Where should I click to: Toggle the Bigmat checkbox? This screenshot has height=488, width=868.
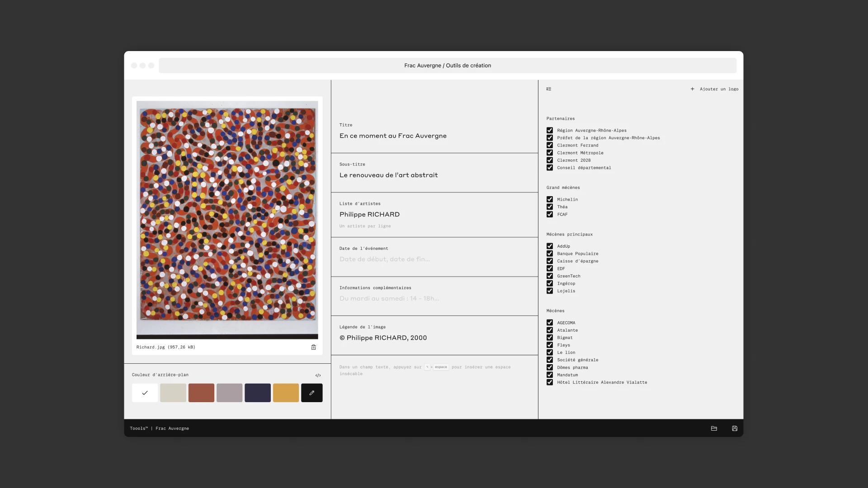coord(550,338)
